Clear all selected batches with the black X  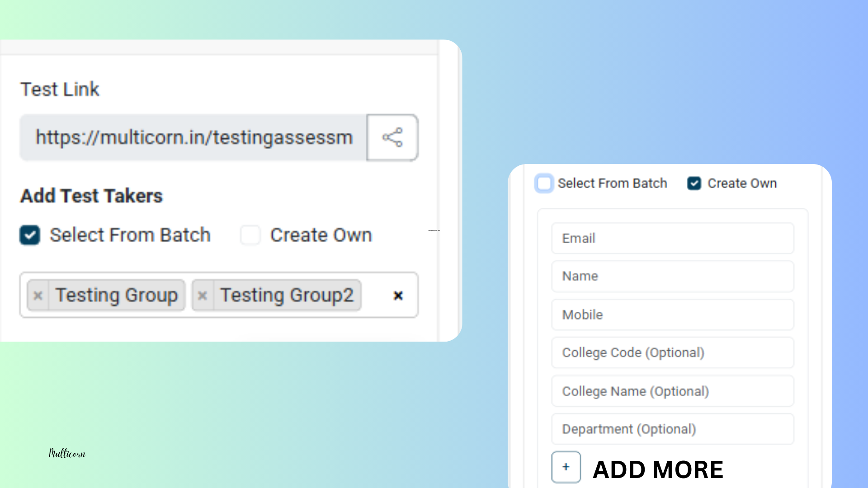(398, 296)
